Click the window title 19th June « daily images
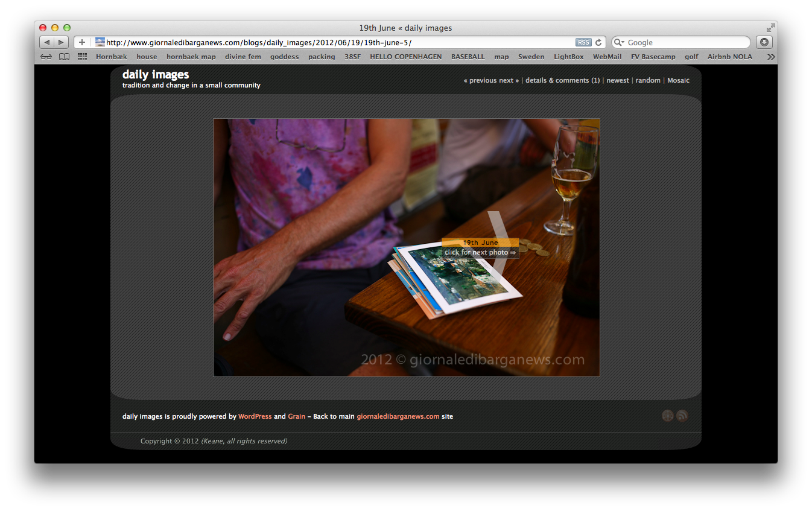The height and width of the screenshot is (511, 812). 405,28
